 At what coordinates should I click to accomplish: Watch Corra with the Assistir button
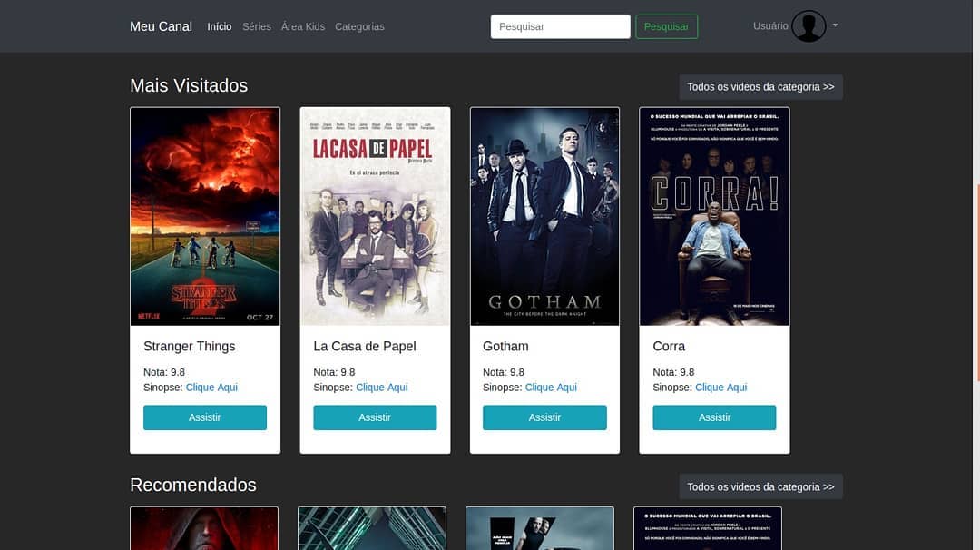[714, 417]
